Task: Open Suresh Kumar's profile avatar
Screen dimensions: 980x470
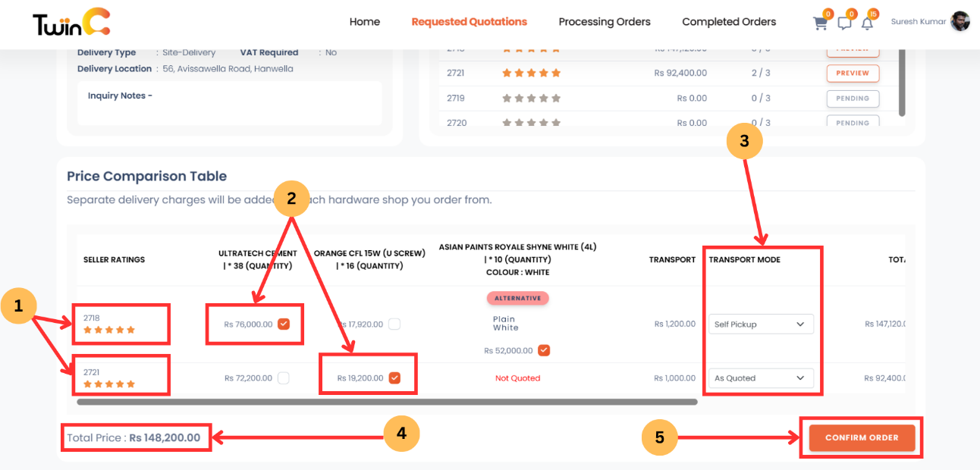Action: [960, 21]
